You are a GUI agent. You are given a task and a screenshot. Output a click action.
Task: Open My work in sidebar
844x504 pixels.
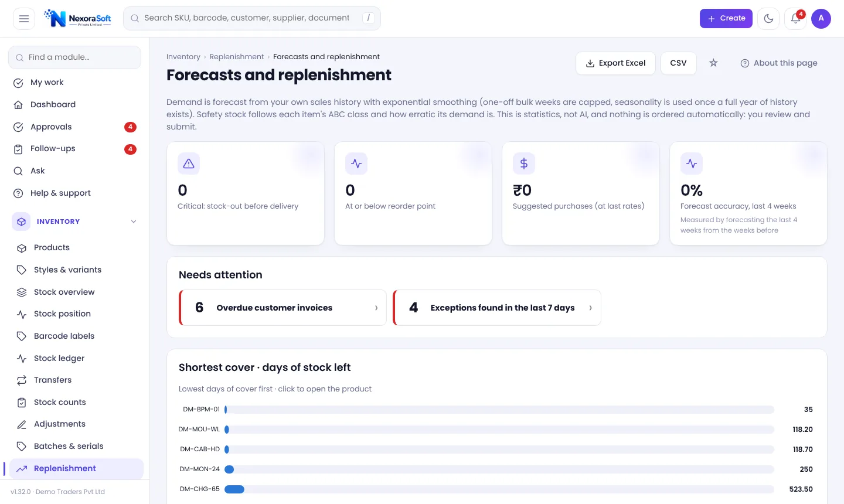[74, 83]
